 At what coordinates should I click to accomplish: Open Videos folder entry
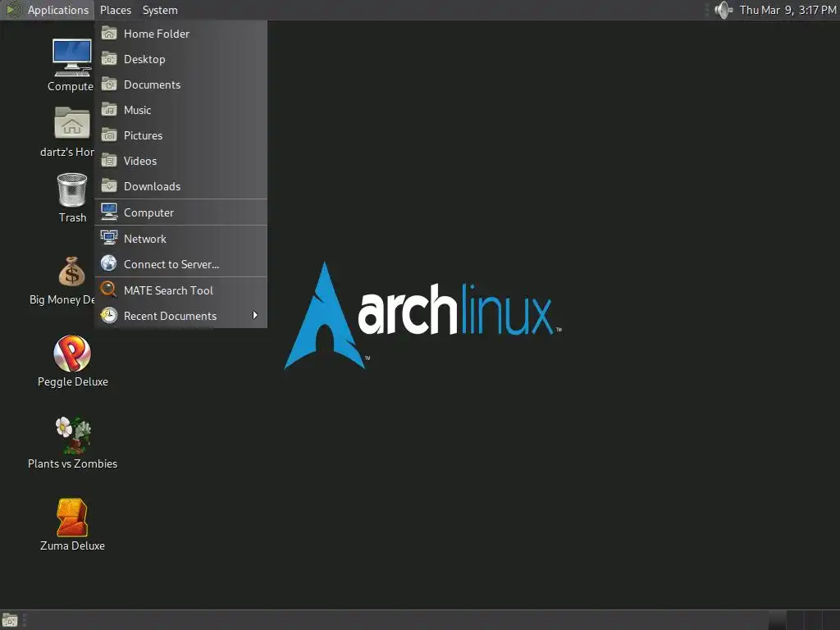coord(181,161)
